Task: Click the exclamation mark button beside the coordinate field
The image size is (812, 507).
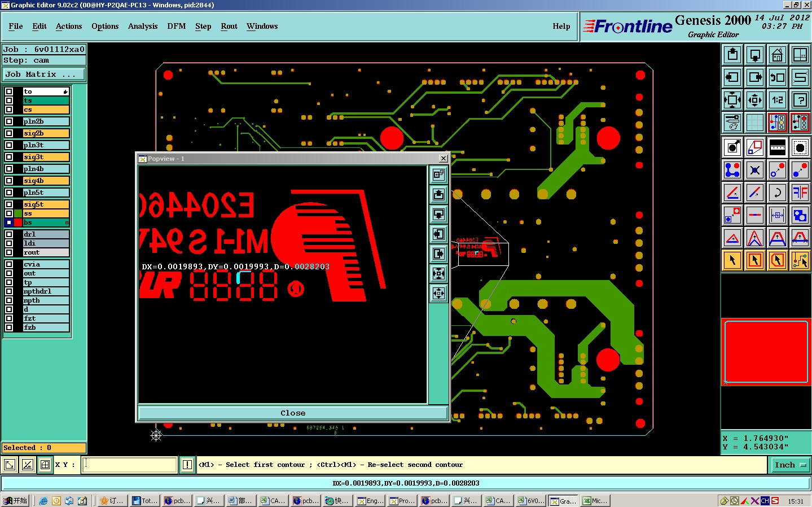Action: point(187,465)
